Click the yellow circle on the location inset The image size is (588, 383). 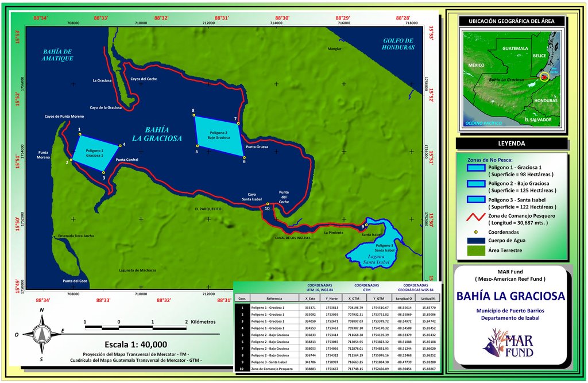(x=543, y=76)
